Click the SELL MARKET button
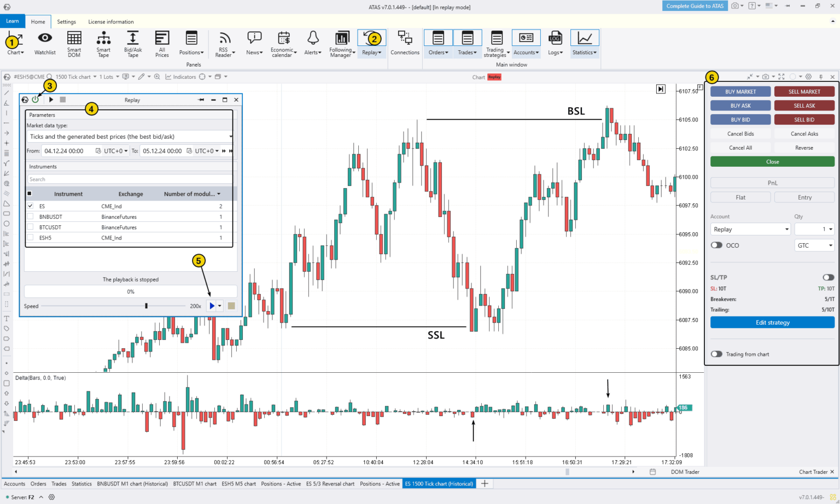This screenshot has height=504, width=840. (804, 91)
